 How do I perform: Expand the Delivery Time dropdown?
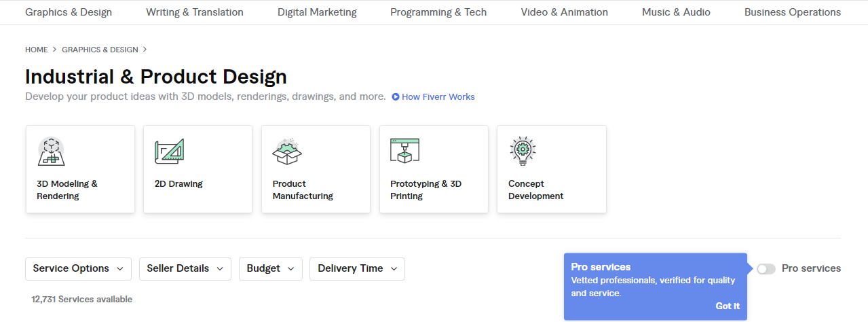click(358, 269)
